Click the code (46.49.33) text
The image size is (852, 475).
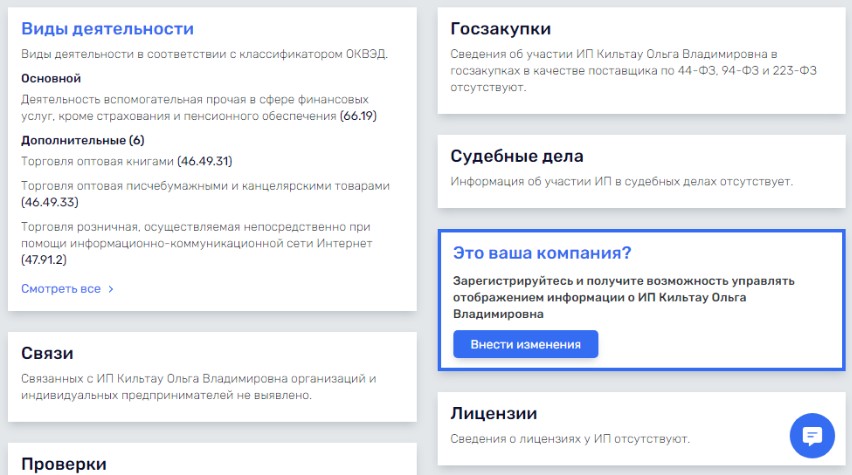pos(50,202)
